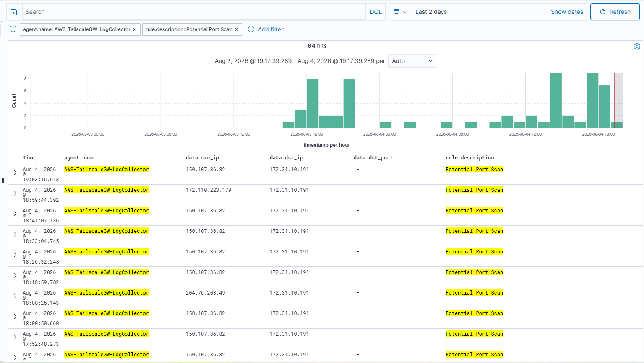Remove the agent.name filter with its X

pos(135,29)
